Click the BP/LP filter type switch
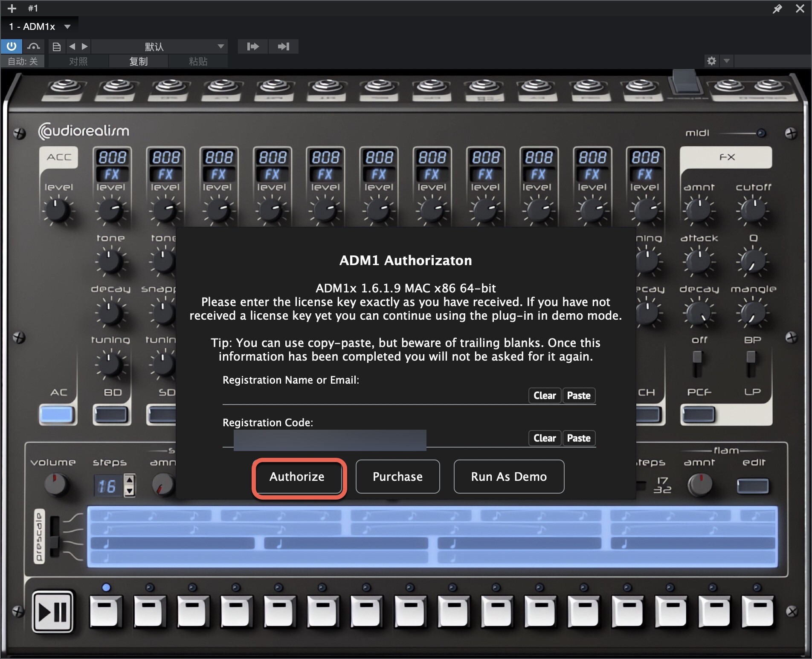 [751, 364]
